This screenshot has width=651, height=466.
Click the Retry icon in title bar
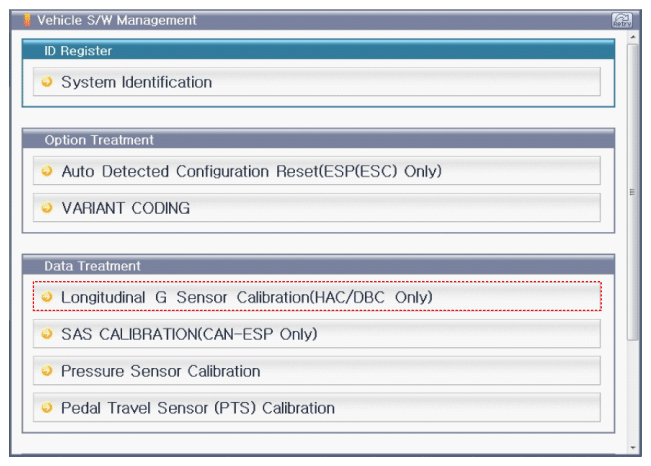[622, 20]
